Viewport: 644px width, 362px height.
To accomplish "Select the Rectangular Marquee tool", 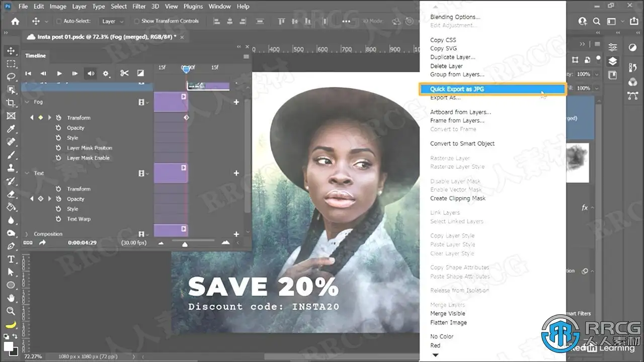I will point(11,64).
